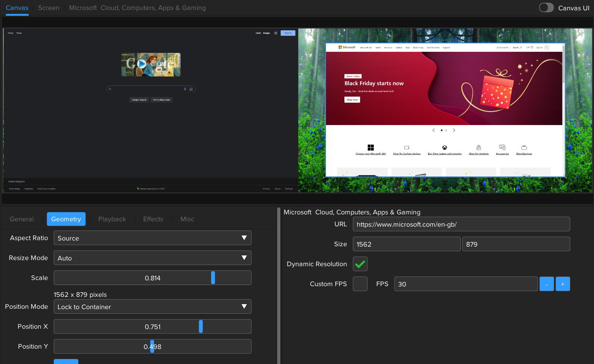Open the Position Mode dropdown
594x364 pixels.
[152, 306]
